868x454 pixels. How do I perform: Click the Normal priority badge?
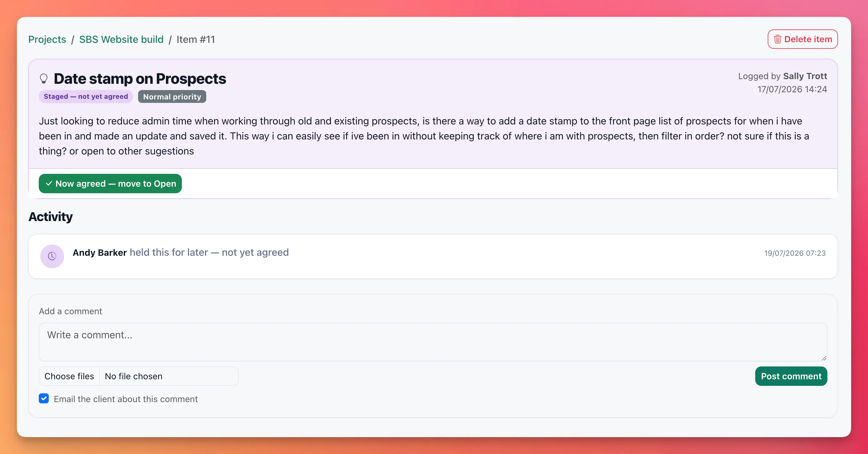click(172, 97)
